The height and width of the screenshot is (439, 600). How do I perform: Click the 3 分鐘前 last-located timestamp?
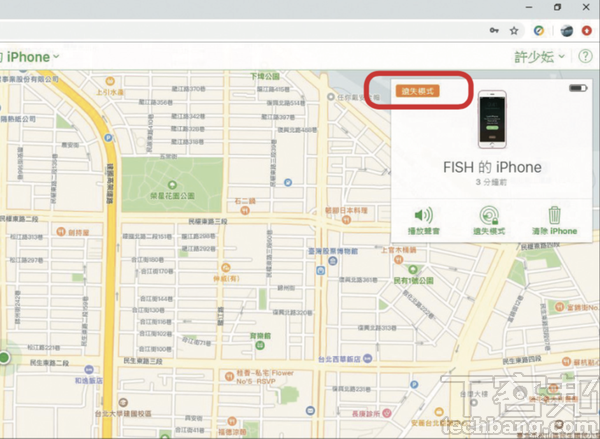click(x=491, y=183)
